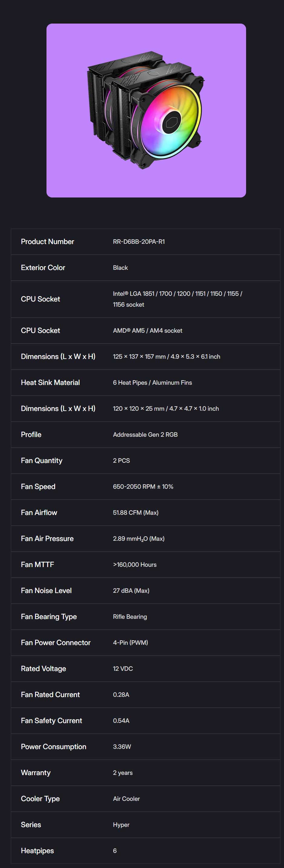
Task: Click the Exterior Color row label
Action: click(43, 268)
